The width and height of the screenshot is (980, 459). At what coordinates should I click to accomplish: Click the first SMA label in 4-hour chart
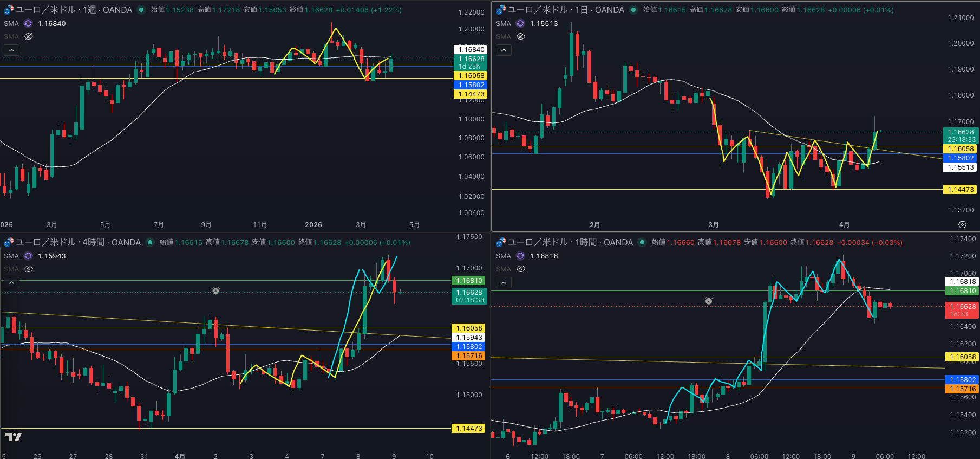click(x=11, y=256)
